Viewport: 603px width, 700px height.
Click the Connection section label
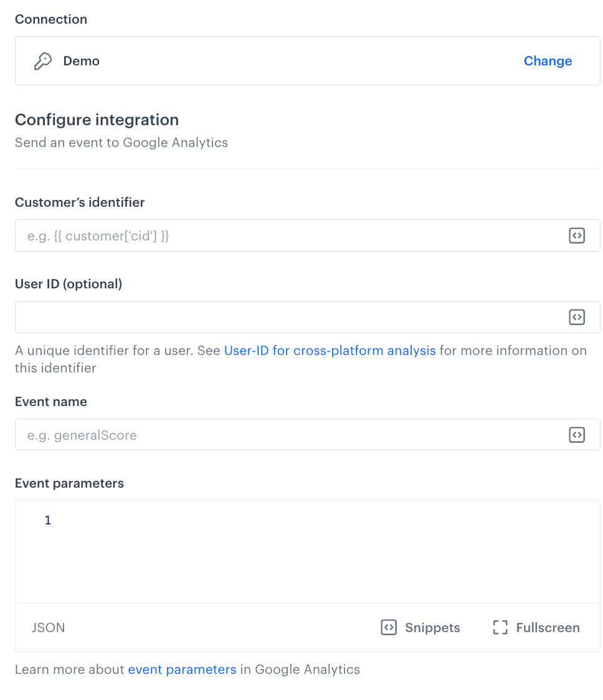(x=50, y=19)
